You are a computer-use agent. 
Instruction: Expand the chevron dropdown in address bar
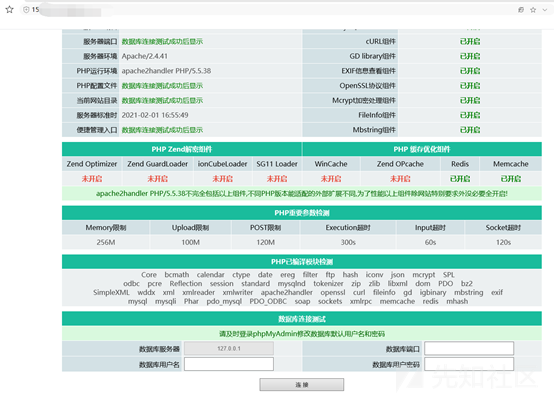pos(545,10)
